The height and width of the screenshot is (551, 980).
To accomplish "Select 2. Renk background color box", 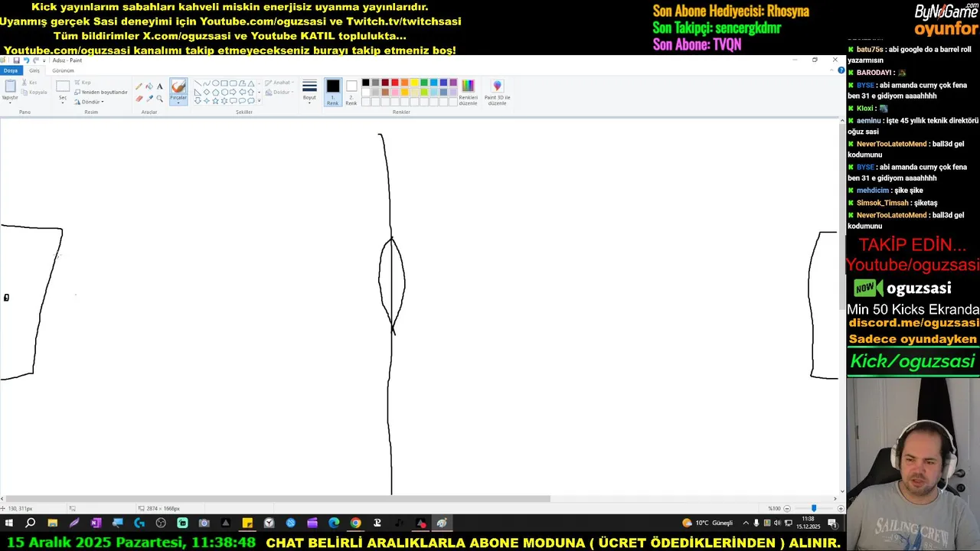I will pos(351,92).
